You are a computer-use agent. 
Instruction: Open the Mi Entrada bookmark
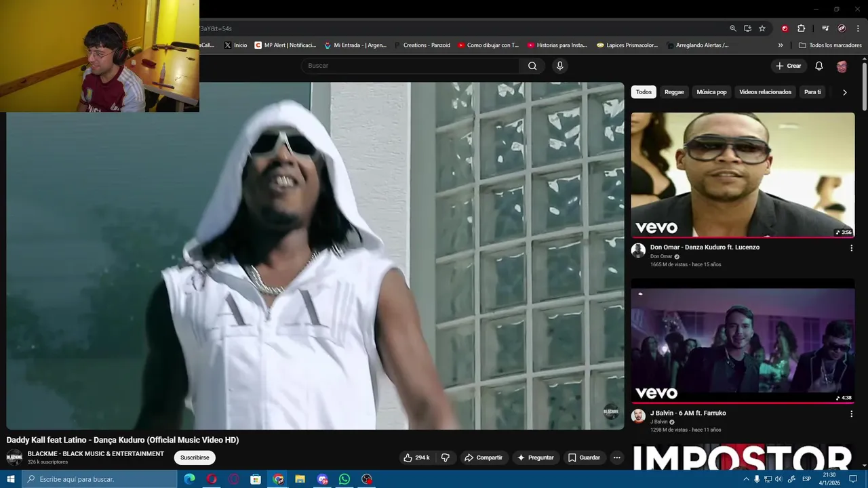click(355, 45)
